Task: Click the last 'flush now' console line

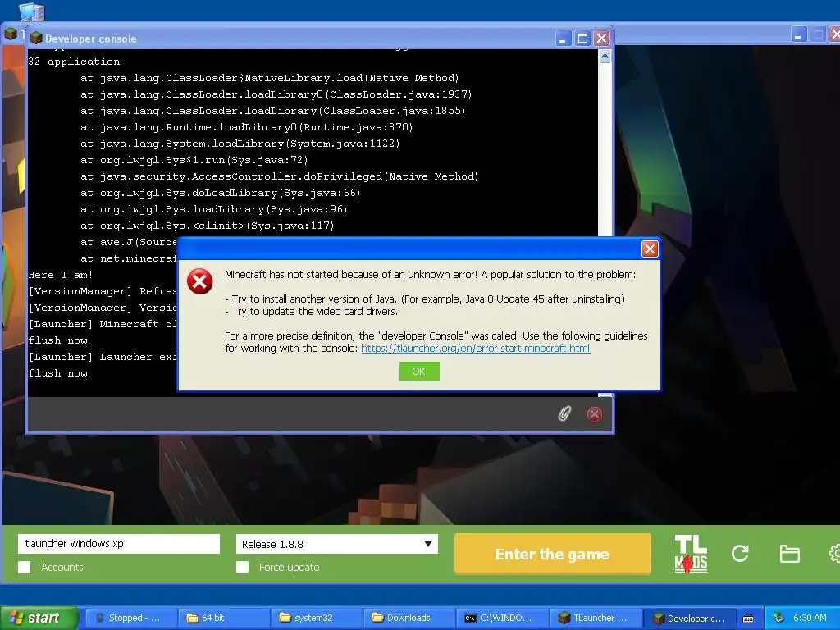Action: pos(58,373)
